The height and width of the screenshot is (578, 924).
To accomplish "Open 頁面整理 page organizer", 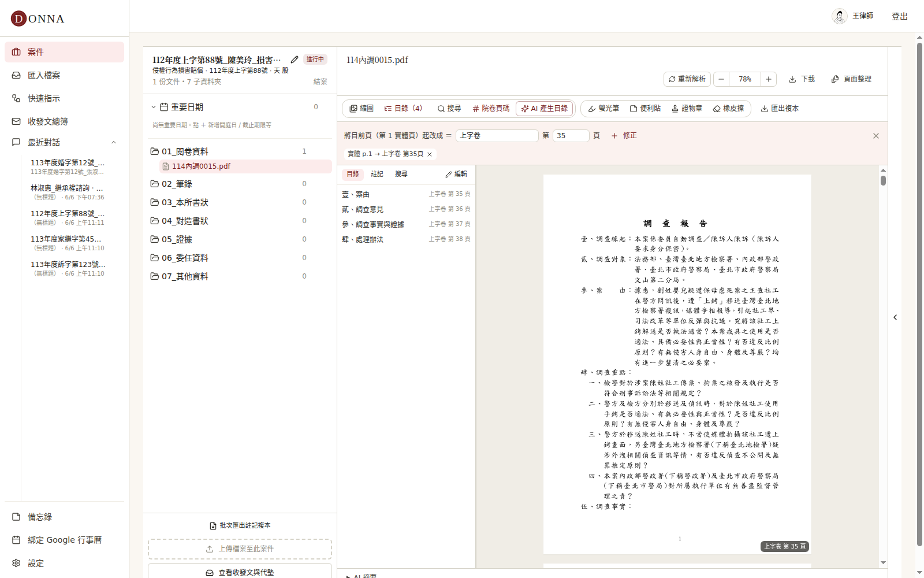I will [x=851, y=79].
